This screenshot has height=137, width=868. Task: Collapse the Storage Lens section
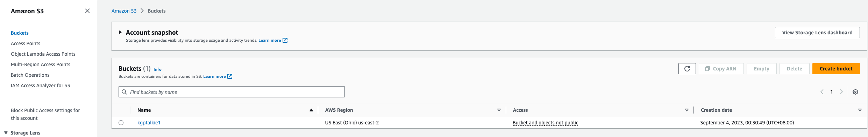tap(6, 133)
